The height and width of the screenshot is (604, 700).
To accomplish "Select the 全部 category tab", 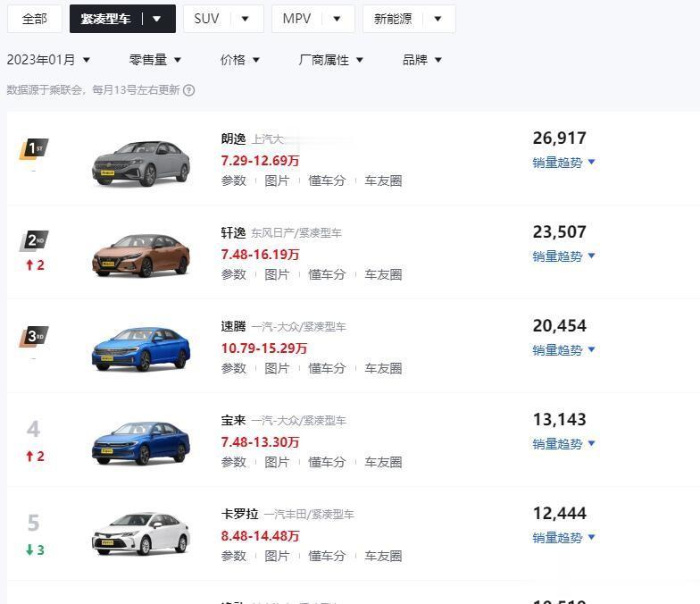I will click(x=35, y=19).
